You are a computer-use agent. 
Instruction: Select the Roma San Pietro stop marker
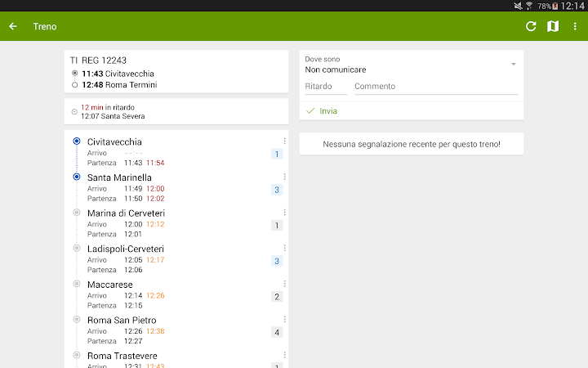(x=77, y=319)
